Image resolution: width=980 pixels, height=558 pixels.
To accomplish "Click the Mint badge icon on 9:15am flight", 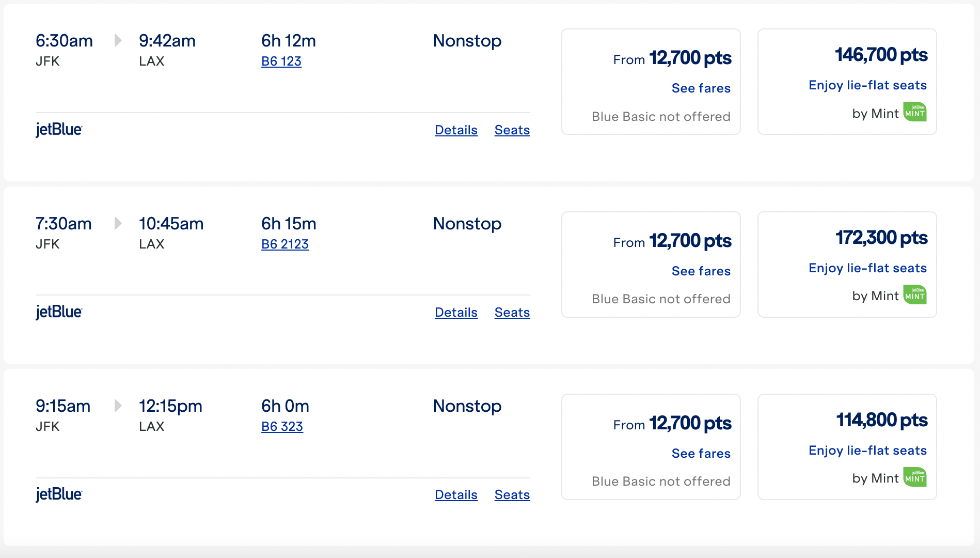I will (x=914, y=477).
